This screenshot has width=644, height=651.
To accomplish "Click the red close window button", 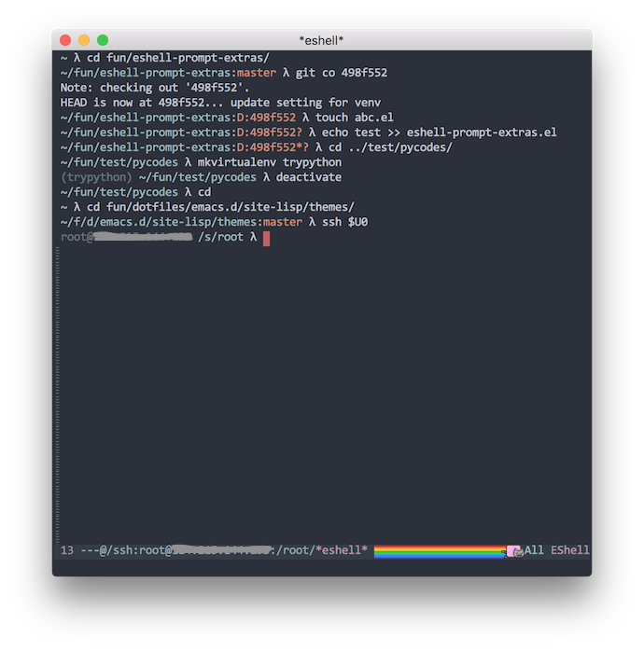I will [65, 40].
